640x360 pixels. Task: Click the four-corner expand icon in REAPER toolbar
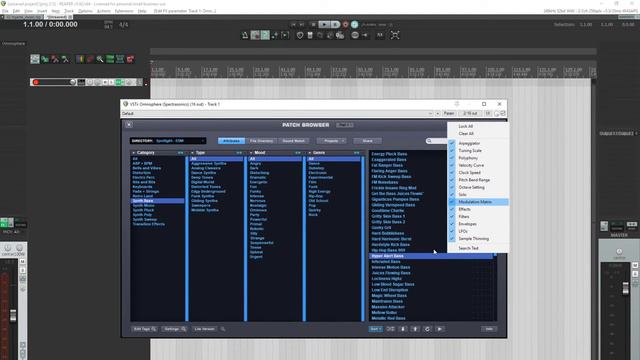[395, 36]
